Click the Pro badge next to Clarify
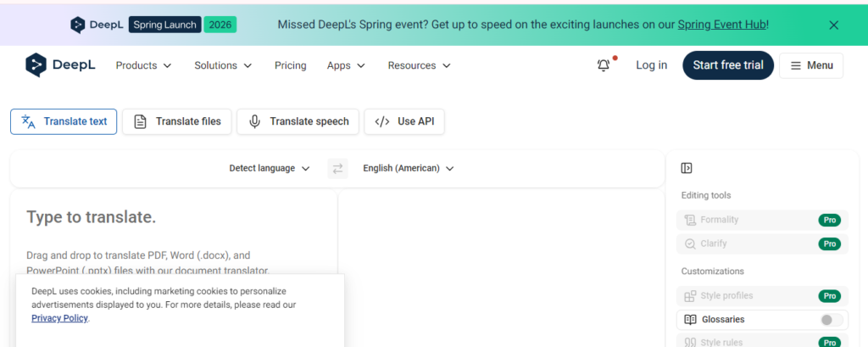The width and height of the screenshot is (868, 347). coord(829,243)
